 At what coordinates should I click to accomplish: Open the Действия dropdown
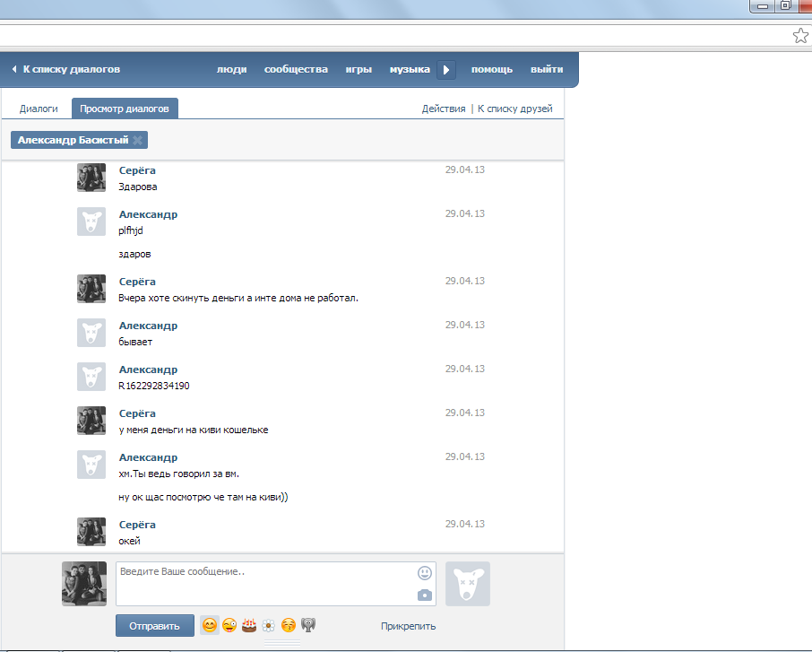coord(444,109)
